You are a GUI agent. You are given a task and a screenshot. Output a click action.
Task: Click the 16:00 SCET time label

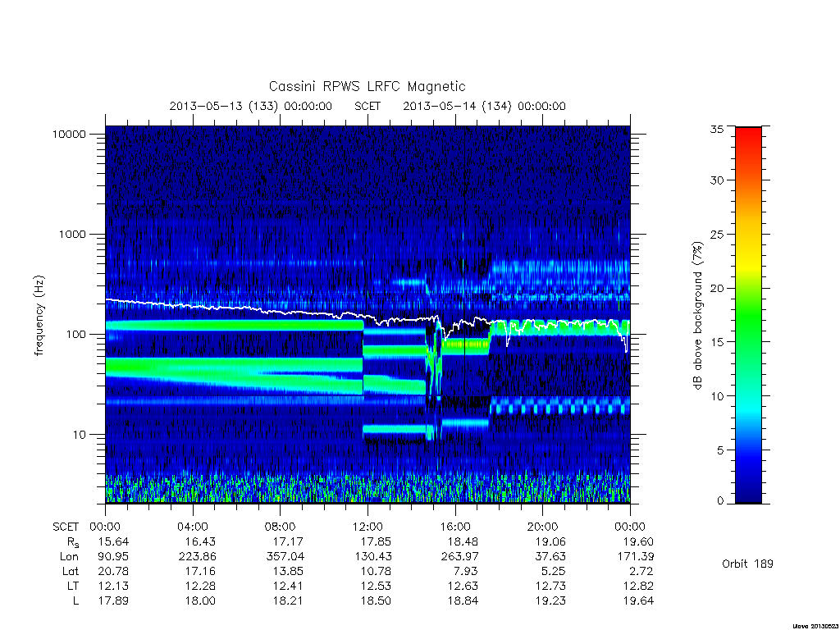point(454,527)
